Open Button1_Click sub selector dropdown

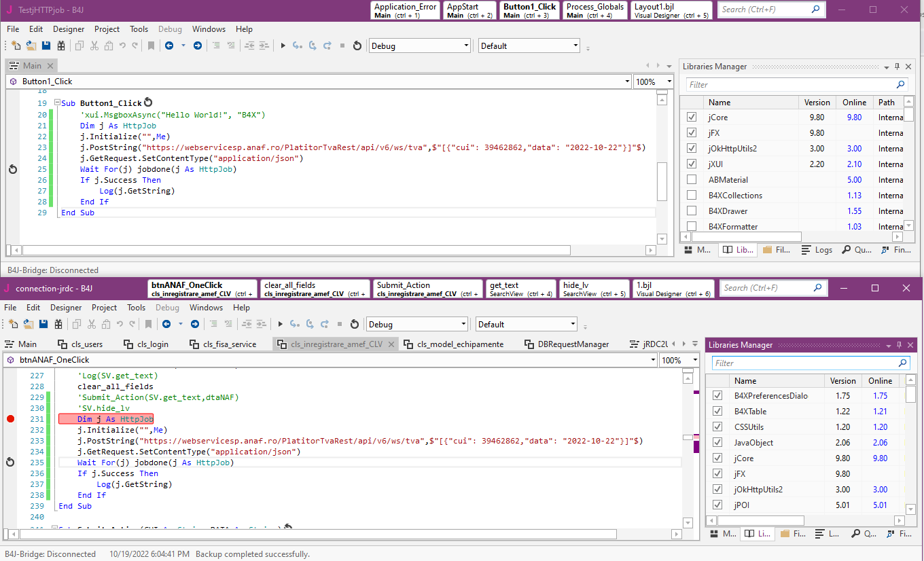pyautogui.click(x=626, y=82)
